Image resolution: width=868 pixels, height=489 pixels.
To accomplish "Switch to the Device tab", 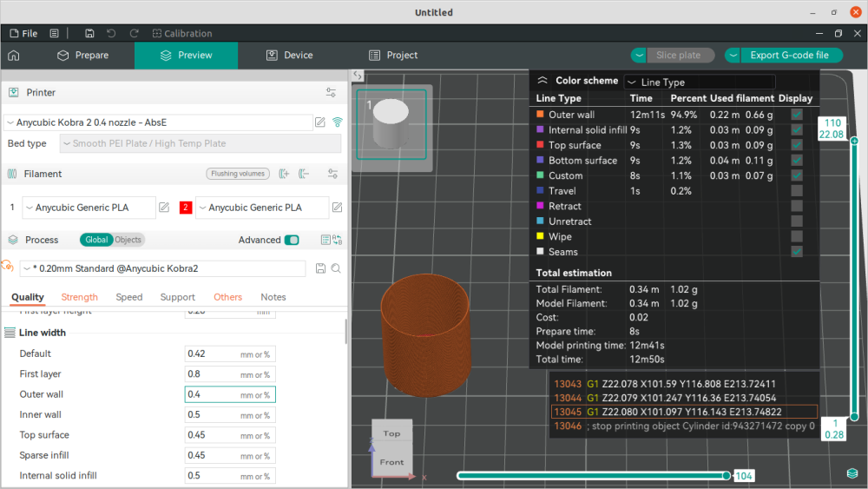I will point(290,56).
